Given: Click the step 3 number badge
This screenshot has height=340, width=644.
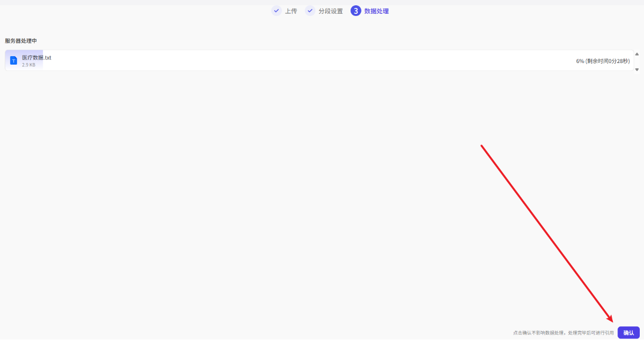Looking at the screenshot, I should point(356,11).
